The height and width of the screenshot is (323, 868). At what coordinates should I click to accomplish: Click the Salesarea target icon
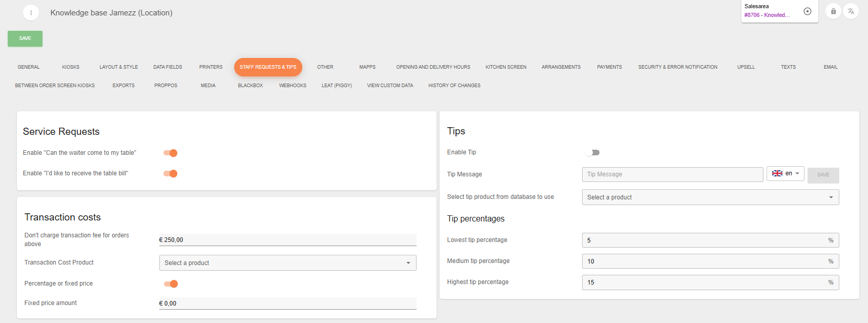point(808,11)
